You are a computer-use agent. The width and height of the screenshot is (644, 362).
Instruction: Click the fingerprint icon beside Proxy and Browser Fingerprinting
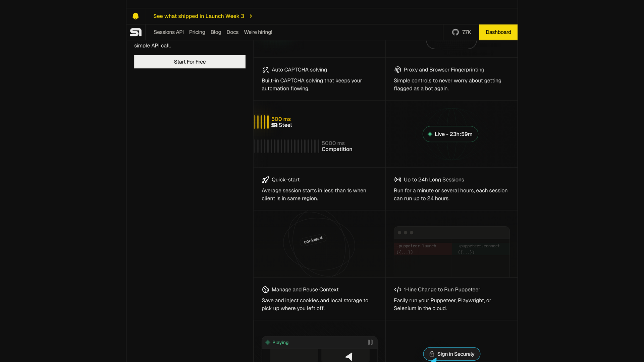397,70
